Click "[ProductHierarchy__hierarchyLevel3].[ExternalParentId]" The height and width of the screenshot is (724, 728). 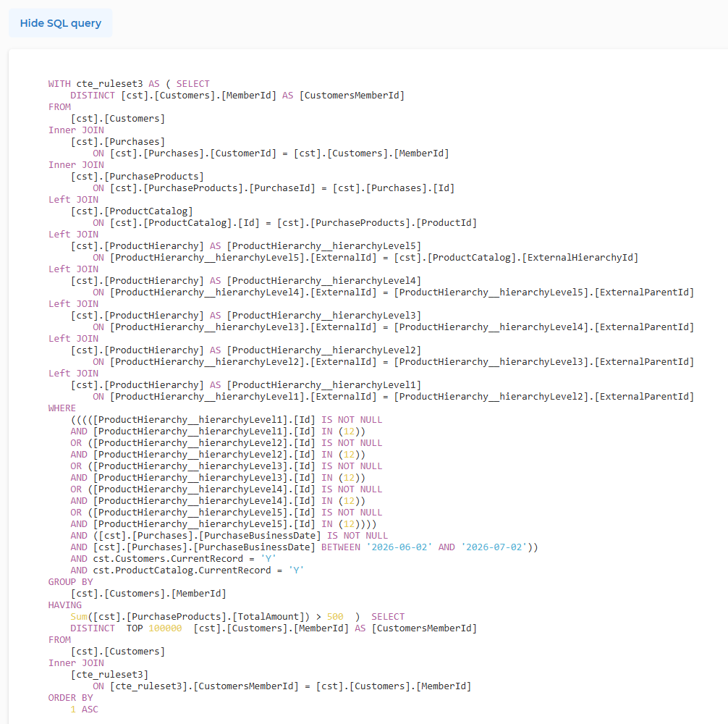(x=544, y=362)
